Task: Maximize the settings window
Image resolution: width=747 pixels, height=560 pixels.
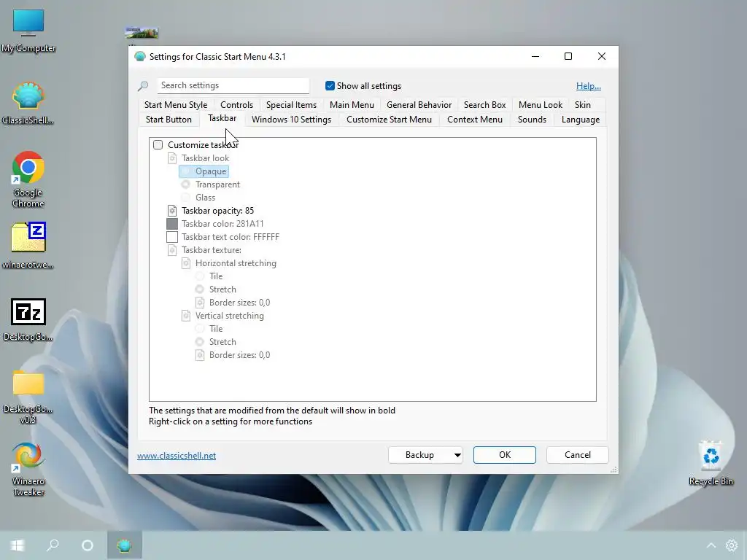Action: point(568,56)
